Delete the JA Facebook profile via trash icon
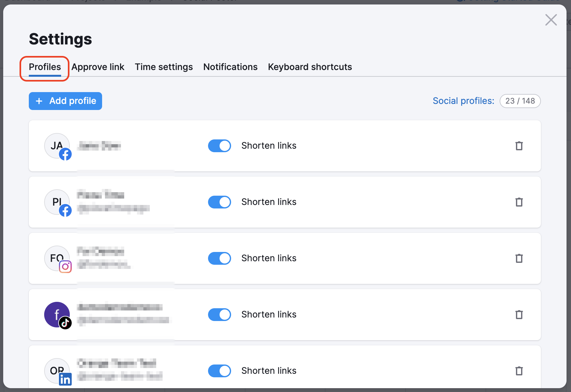571x392 pixels. (519, 146)
